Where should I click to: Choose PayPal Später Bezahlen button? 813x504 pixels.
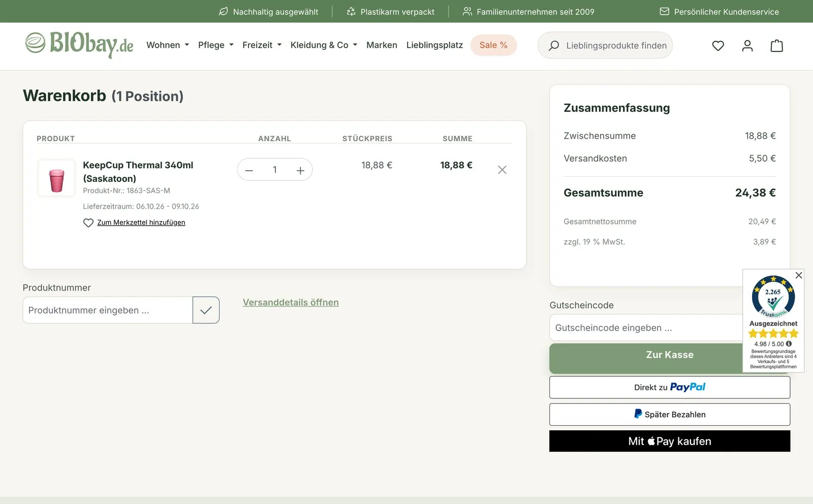coord(670,415)
